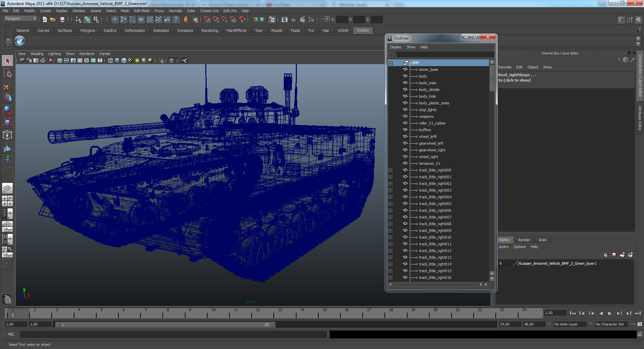Toggle V visibility of Russian_Armored_Vehicle layer
The image size is (644, 349).
[500, 263]
